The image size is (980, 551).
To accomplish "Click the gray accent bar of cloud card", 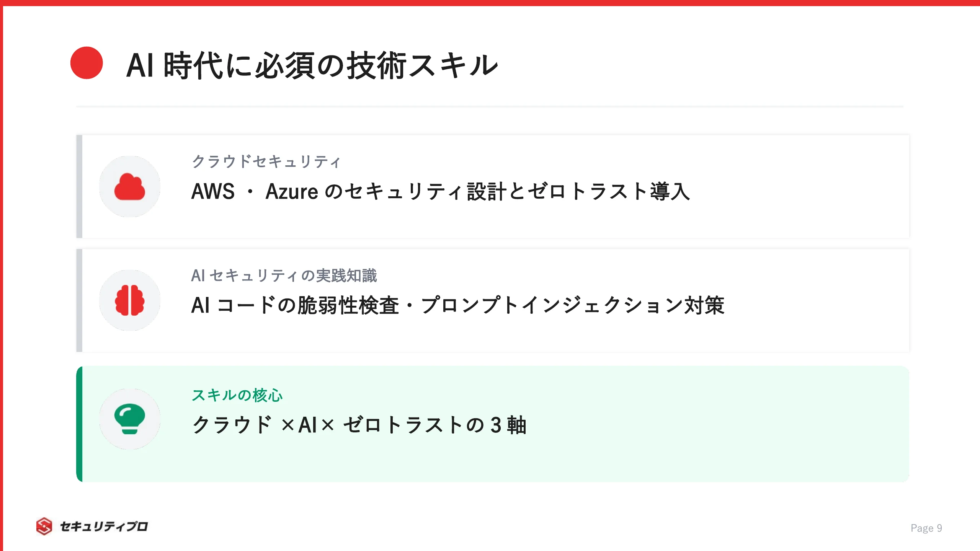I will [x=79, y=186].
